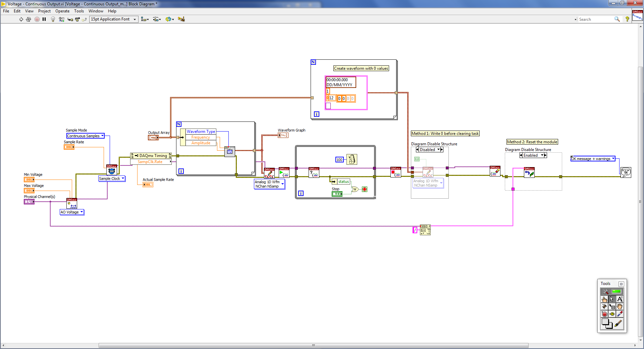The width and height of the screenshot is (644, 349).
Task: Open the 15pt Application Font dropdown
Action: click(114, 19)
